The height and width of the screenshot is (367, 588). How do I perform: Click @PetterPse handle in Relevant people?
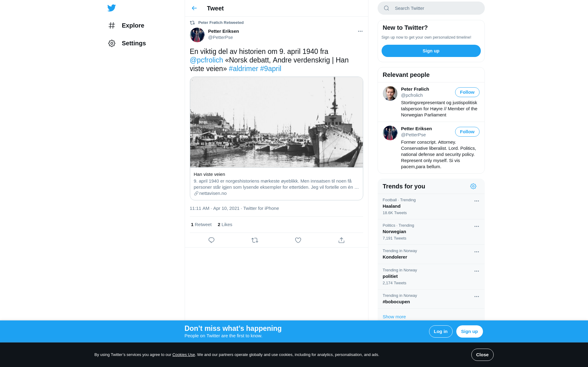(413, 135)
